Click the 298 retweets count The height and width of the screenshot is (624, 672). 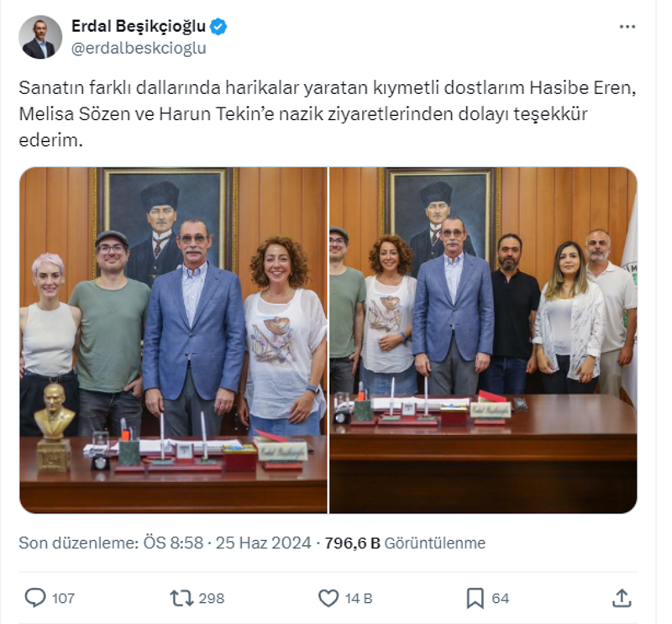click(x=212, y=598)
